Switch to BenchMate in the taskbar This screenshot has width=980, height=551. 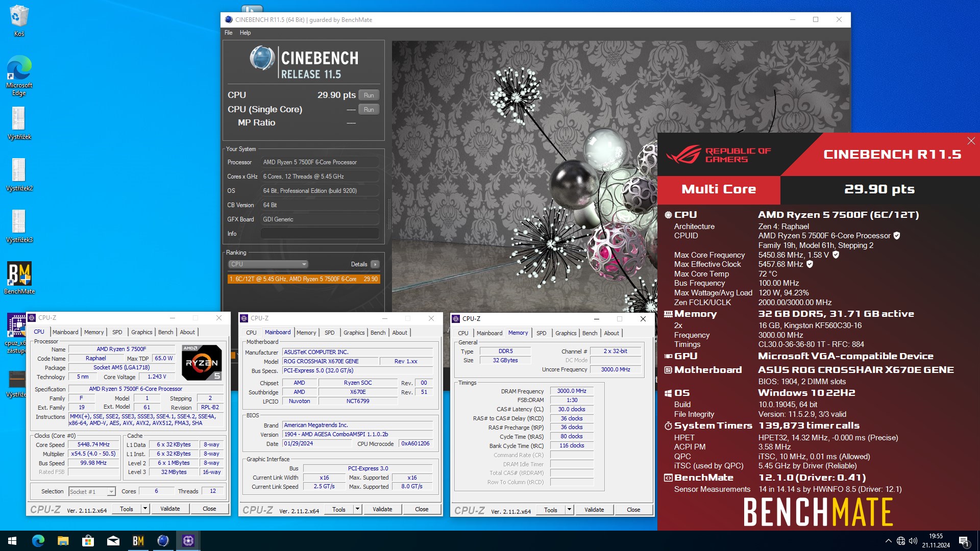(138, 541)
